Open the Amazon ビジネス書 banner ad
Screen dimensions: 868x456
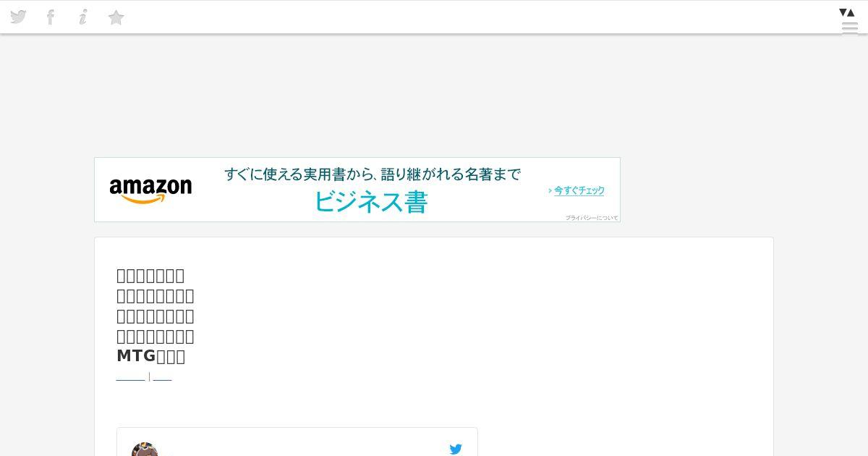(x=357, y=190)
